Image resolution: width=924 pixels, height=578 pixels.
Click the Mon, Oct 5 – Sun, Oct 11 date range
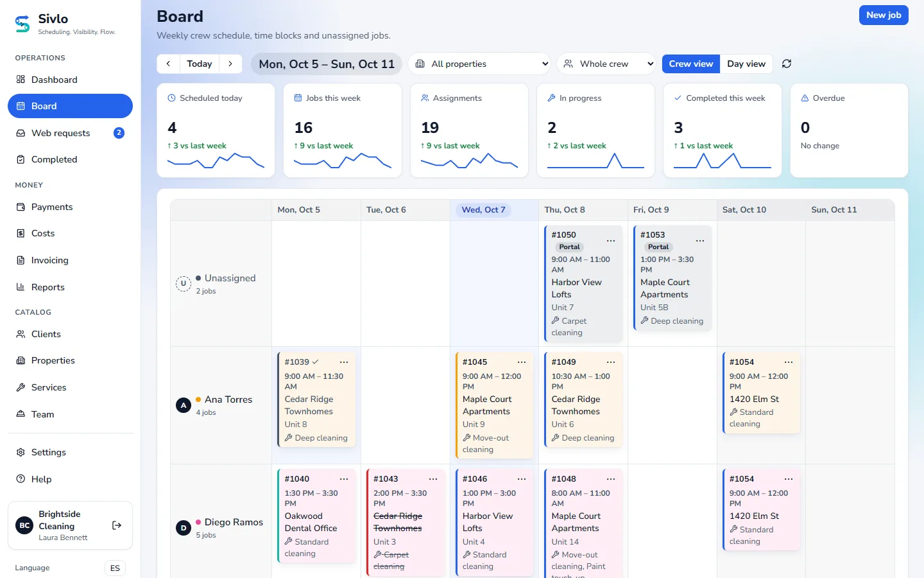click(x=327, y=64)
